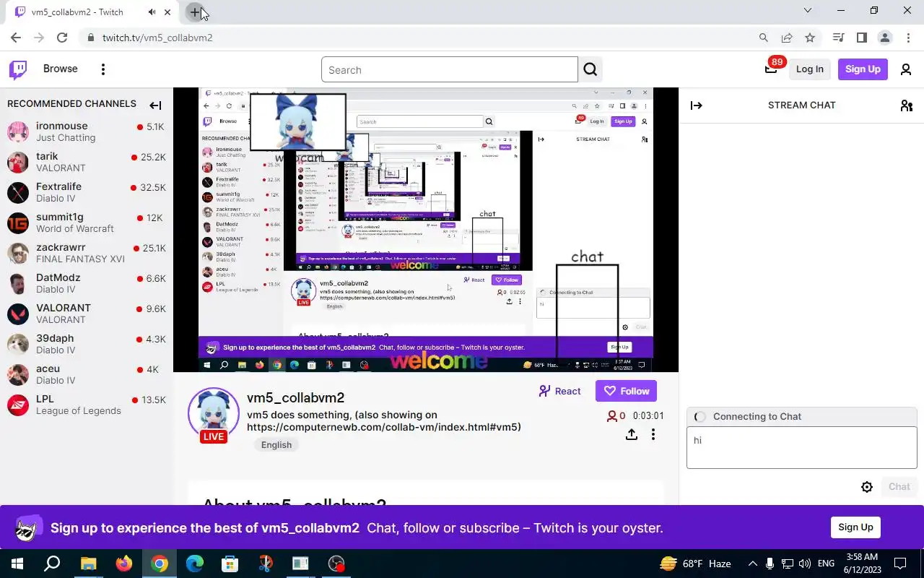Screen dimensions: 924x578
Task: Bookmark this page with the star
Action: pyautogui.click(x=810, y=38)
